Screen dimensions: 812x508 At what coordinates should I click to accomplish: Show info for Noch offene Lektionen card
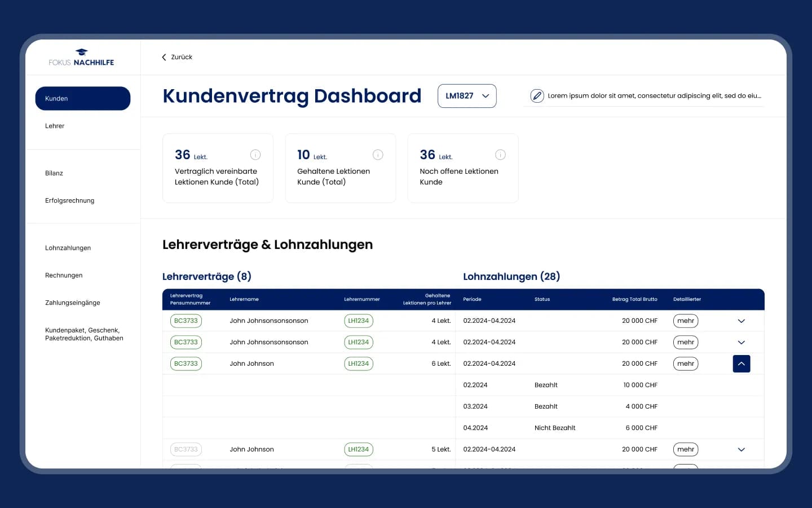pyautogui.click(x=500, y=155)
